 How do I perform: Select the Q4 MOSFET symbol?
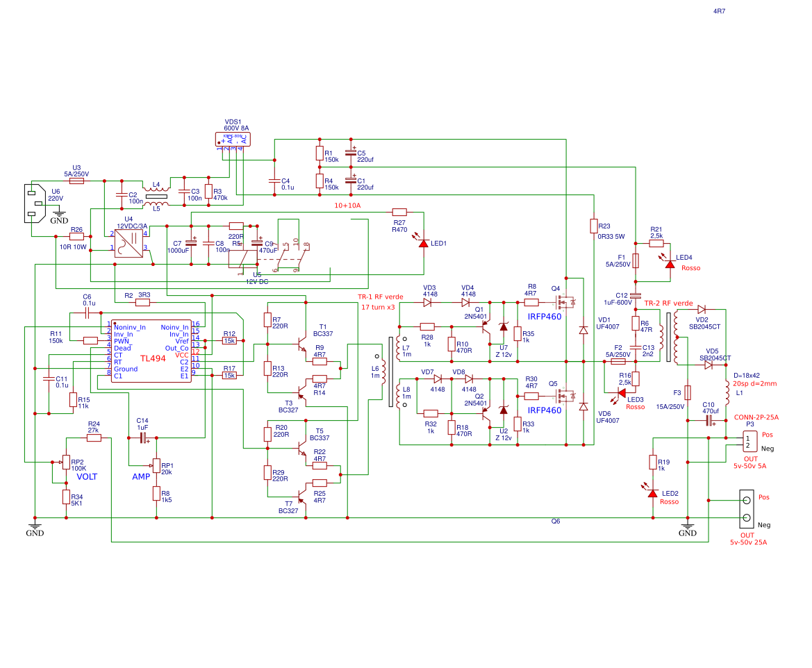[565, 301]
